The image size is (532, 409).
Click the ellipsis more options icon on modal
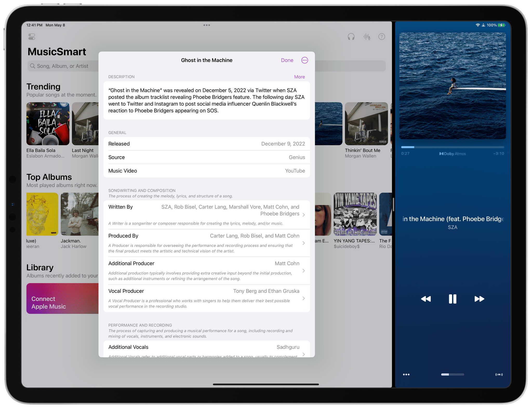click(x=304, y=60)
